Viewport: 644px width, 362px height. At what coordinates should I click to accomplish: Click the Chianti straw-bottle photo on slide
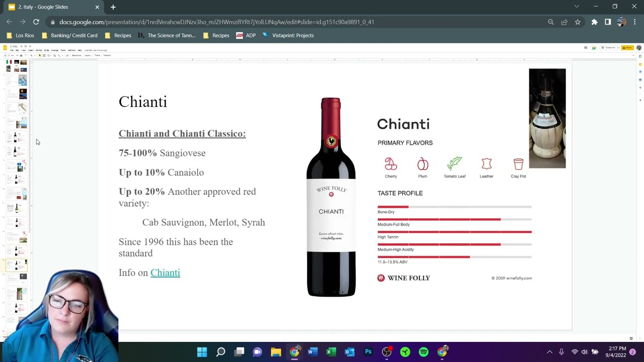point(547,118)
